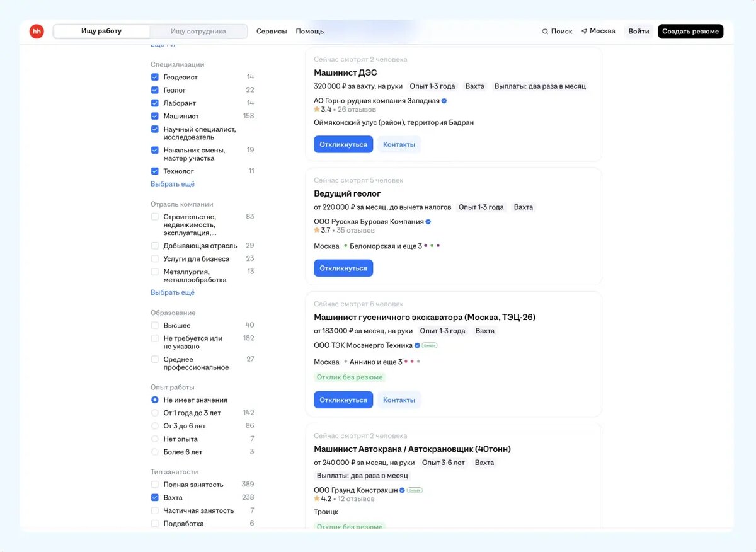The image size is (756, 552).
Task: Check Среднее профессиональное education filter
Action: pyautogui.click(x=155, y=359)
